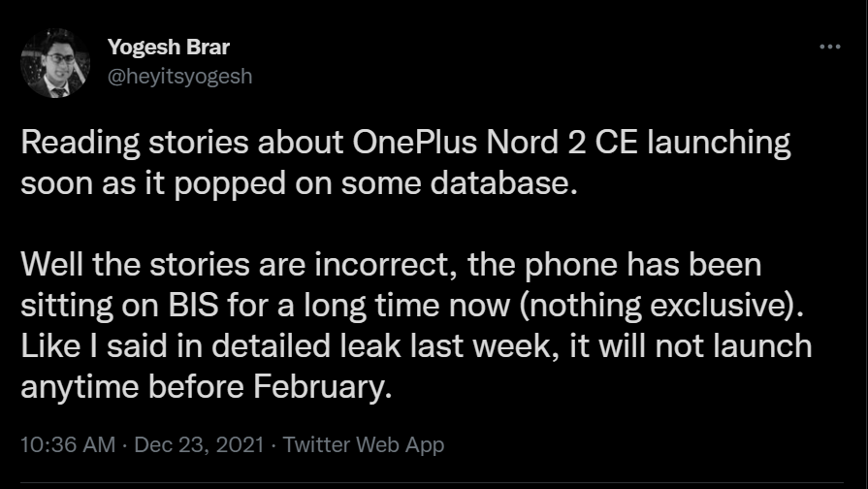Click the @heyitsyogesh handle
Screen dimensions: 868x489
(x=179, y=76)
